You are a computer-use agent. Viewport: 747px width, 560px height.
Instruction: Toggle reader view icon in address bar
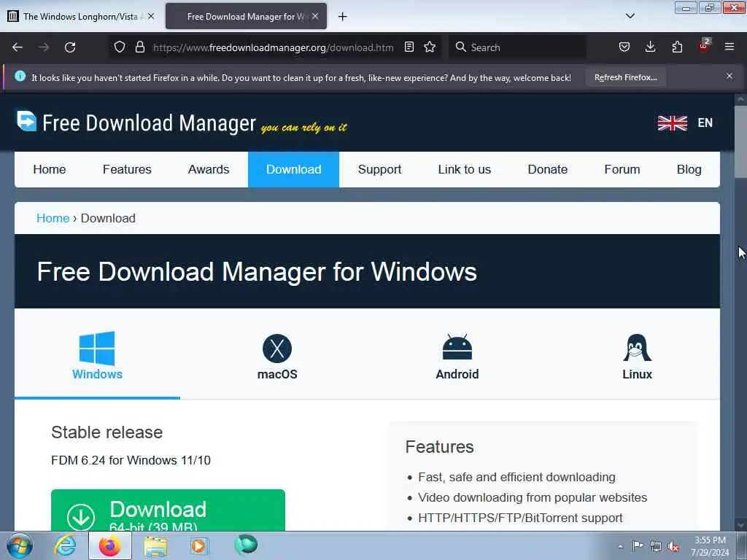click(409, 47)
